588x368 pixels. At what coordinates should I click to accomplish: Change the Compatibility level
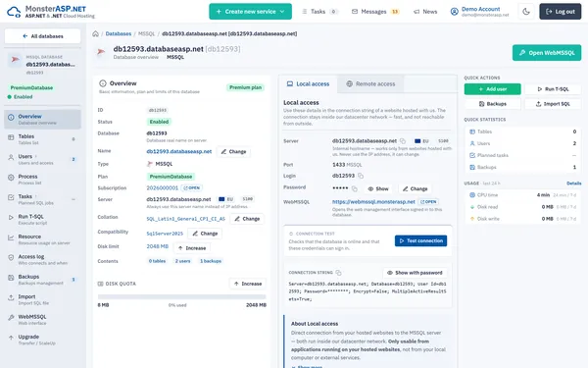(x=205, y=234)
